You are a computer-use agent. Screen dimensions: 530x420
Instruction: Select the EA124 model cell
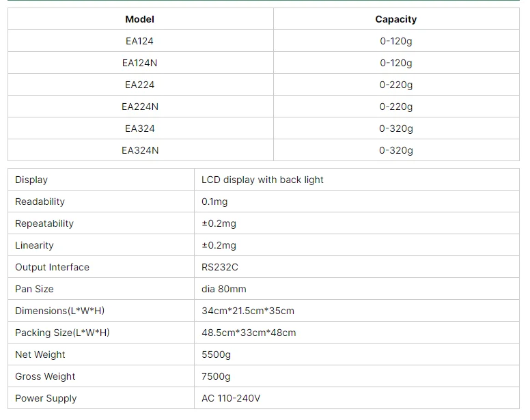139,41
